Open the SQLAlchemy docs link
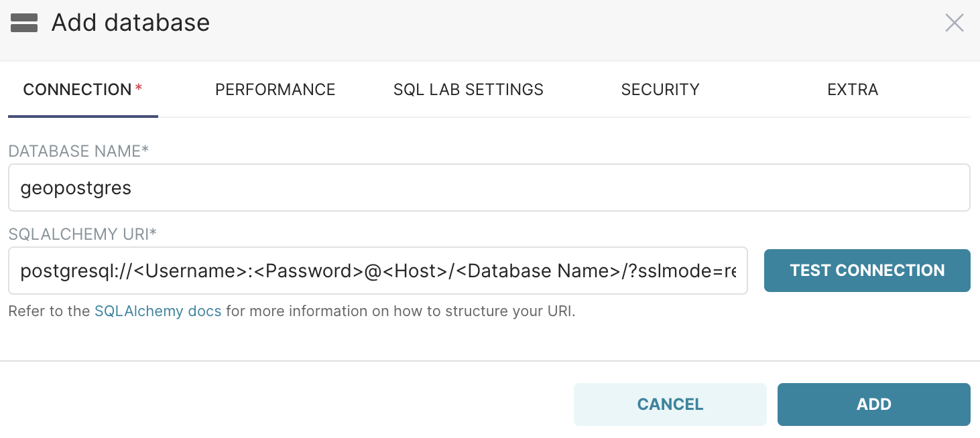980x438 pixels. tap(158, 311)
